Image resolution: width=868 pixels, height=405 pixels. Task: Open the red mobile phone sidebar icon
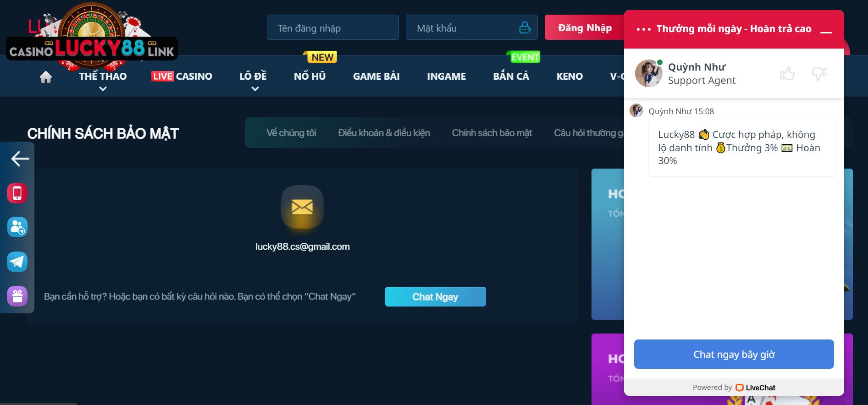click(17, 193)
